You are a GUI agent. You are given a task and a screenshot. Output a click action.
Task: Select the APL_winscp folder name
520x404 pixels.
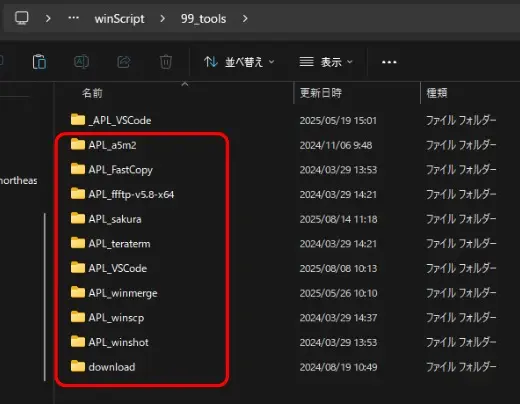tap(116, 318)
